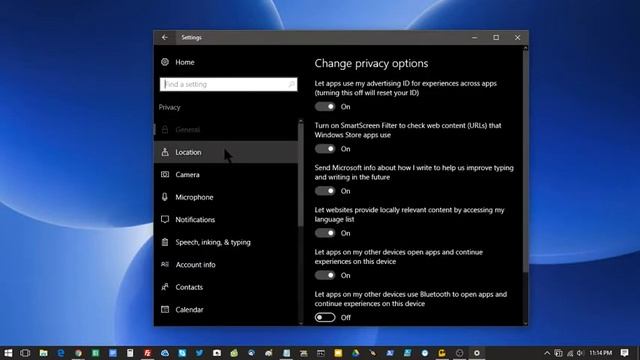Turn off the advertising ID toggle

point(325,107)
